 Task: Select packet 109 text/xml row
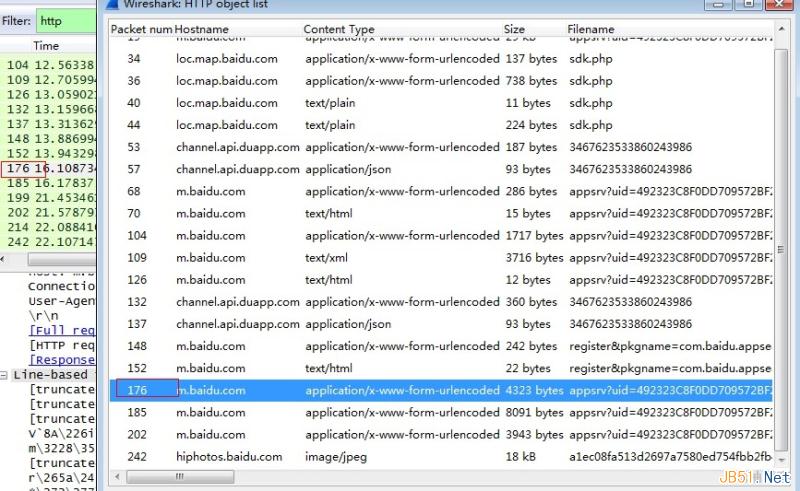click(441, 258)
